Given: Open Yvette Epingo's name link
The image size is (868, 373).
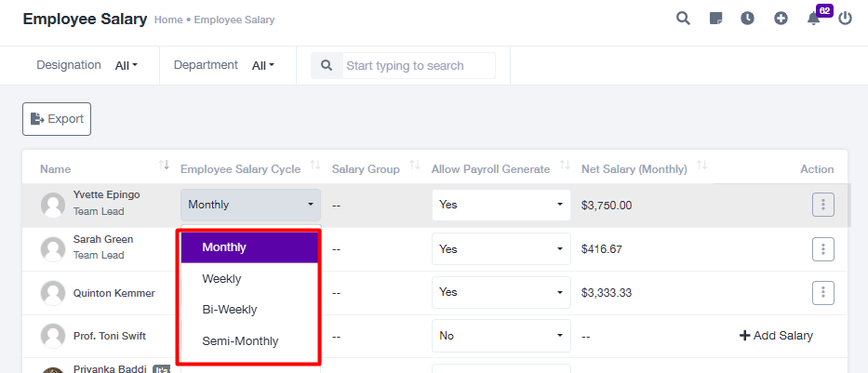Looking at the screenshot, I should click(x=106, y=194).
